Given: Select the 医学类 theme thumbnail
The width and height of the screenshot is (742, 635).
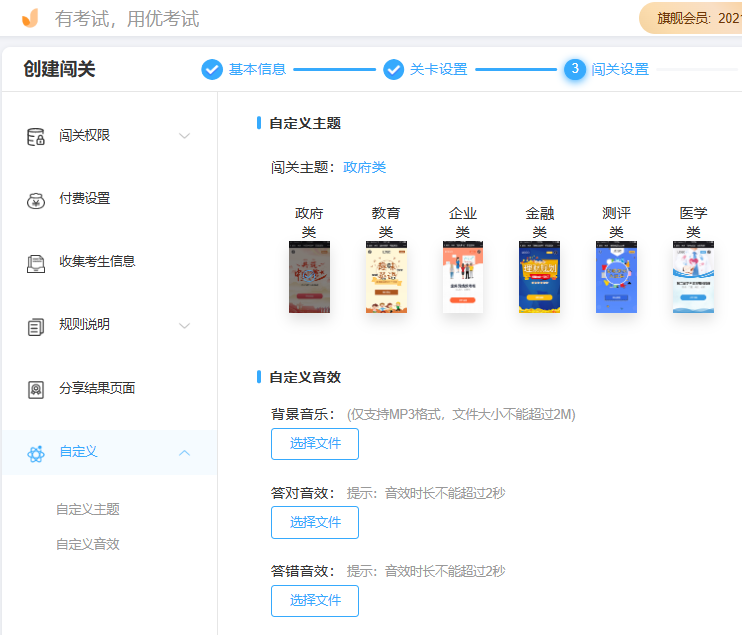Looking at the screenshot, I should click(x=693, y=277).
